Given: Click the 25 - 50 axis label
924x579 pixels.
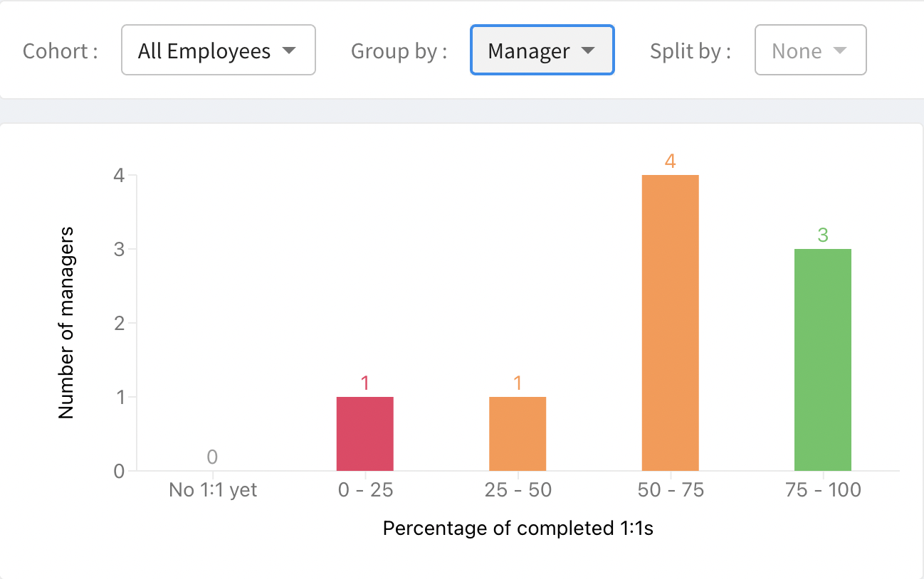Looking at the screenshot, I should coord(518,490).
